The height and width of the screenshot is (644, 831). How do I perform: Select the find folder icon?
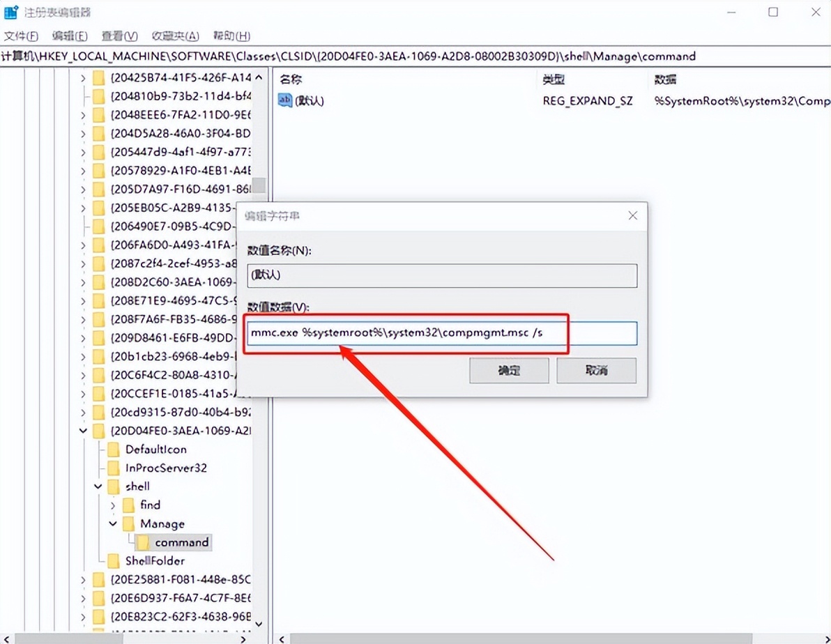[128, 505]
